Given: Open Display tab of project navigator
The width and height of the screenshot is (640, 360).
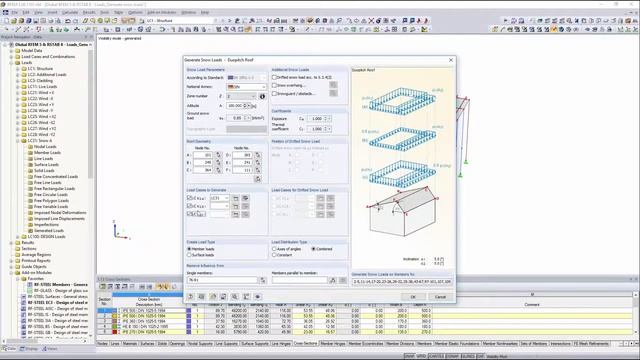Looking at the screenshot, I should point(29,349).
